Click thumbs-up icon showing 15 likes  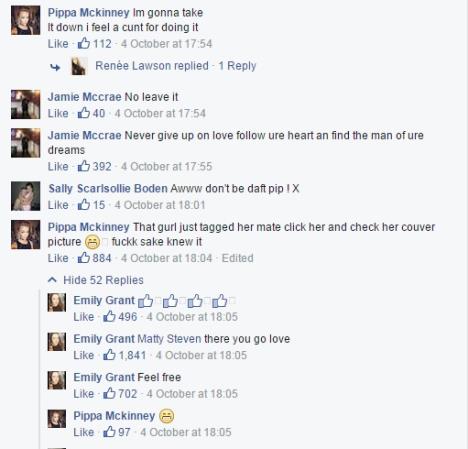coord(84,204)
